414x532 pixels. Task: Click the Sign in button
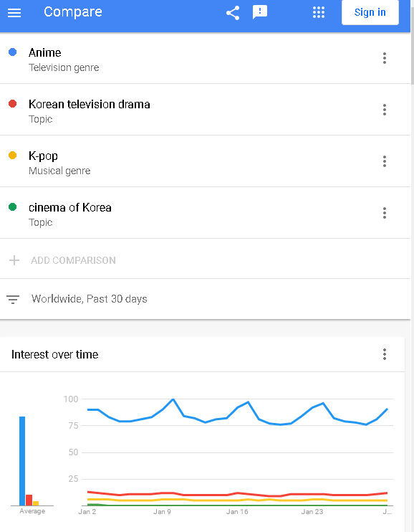pyautogui.click(x=370, y=13)
